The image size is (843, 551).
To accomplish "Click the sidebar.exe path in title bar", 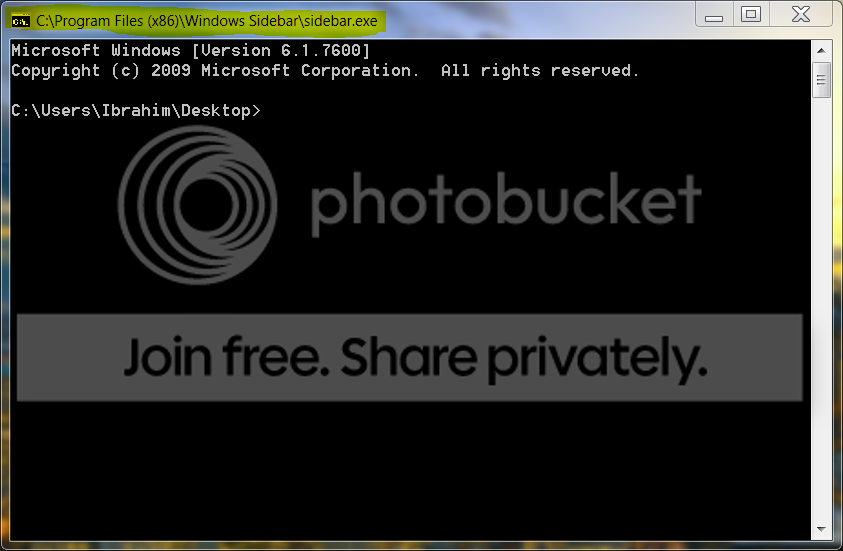I will coord(207,21).
